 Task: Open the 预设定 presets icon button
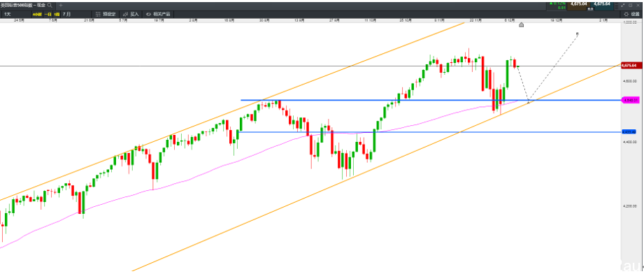pos(106,14)
